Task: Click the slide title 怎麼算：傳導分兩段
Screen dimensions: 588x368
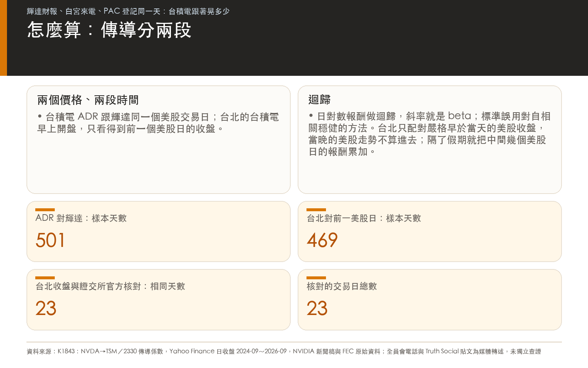Action: click(109, 30)
